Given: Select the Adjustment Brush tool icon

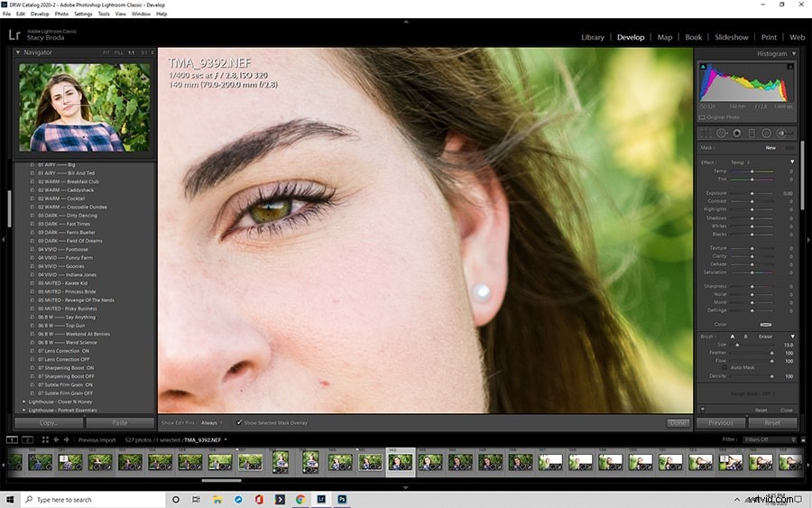Looking at the screenshot, I should [x=785, y=134].
